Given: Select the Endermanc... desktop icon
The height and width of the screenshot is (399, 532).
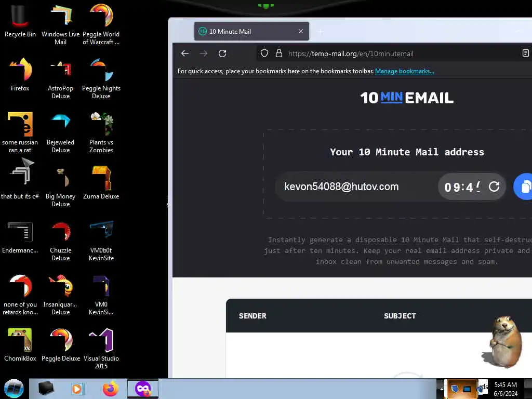Looking at the screenshot, I should [x=20, y=237].
